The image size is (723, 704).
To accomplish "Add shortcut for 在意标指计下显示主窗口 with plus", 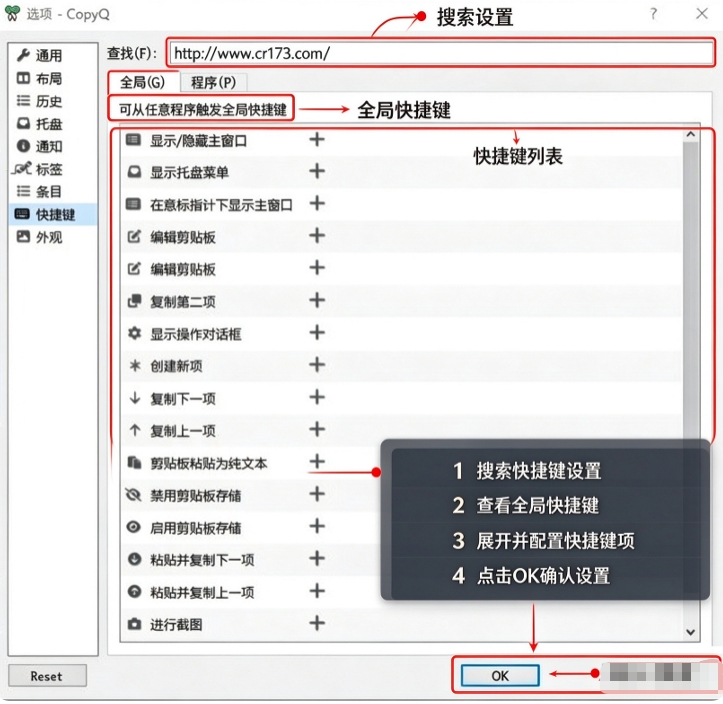I will click(317, 203).
